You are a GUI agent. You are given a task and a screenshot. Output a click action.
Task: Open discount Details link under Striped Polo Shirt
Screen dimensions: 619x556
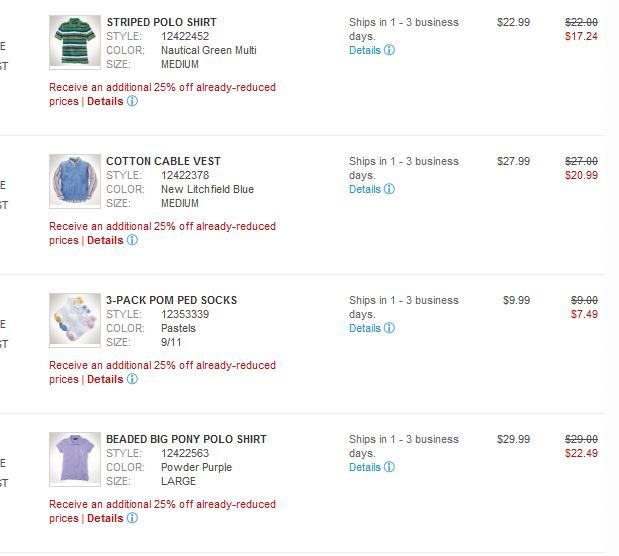pyautogui.click(x=105, y=101)
